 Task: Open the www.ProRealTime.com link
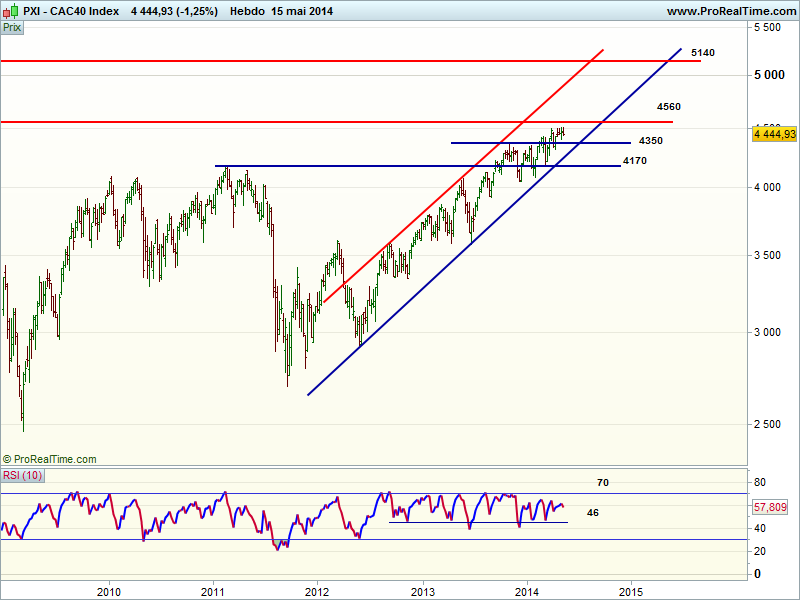click(730, 12)
